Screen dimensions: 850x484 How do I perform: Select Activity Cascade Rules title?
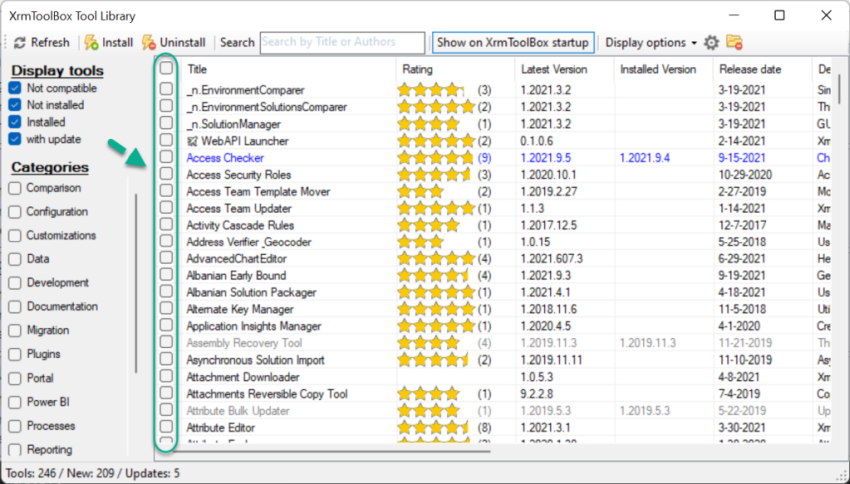tap(240, 225)
